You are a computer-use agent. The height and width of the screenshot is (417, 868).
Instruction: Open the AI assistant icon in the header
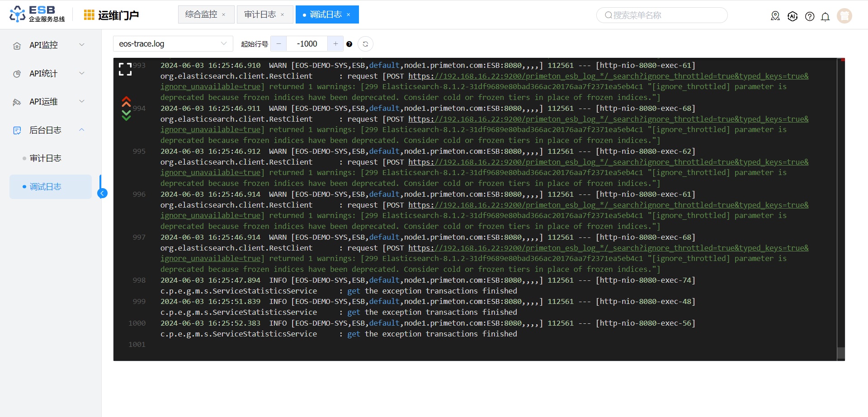[x=793, y=16]
